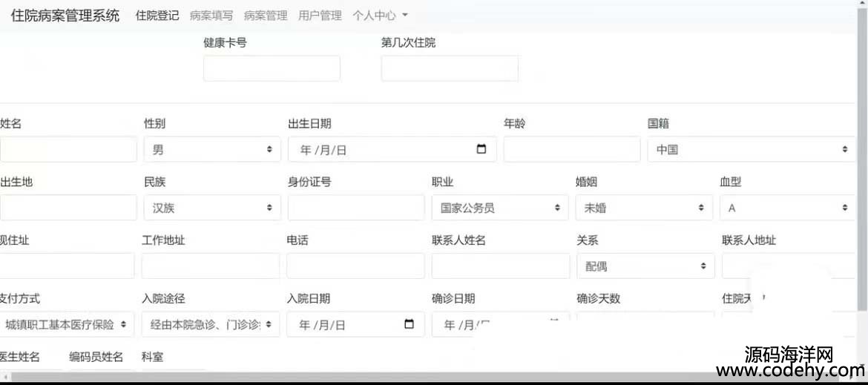Open the 国籍 dropdown showing 中国

(x=752, y=149)
